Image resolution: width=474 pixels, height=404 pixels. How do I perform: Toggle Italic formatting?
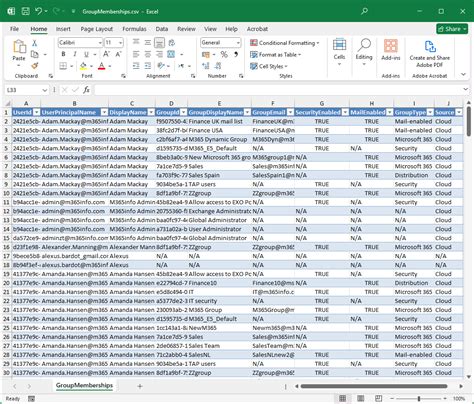pos(75,54)
